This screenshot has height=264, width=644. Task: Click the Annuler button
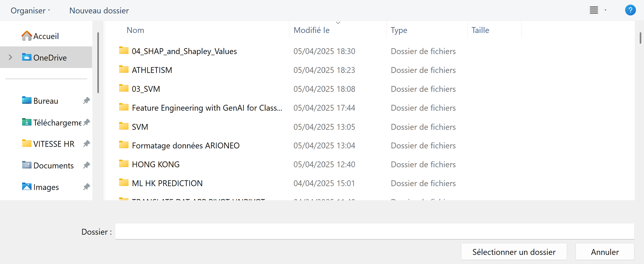pos(605,252)
